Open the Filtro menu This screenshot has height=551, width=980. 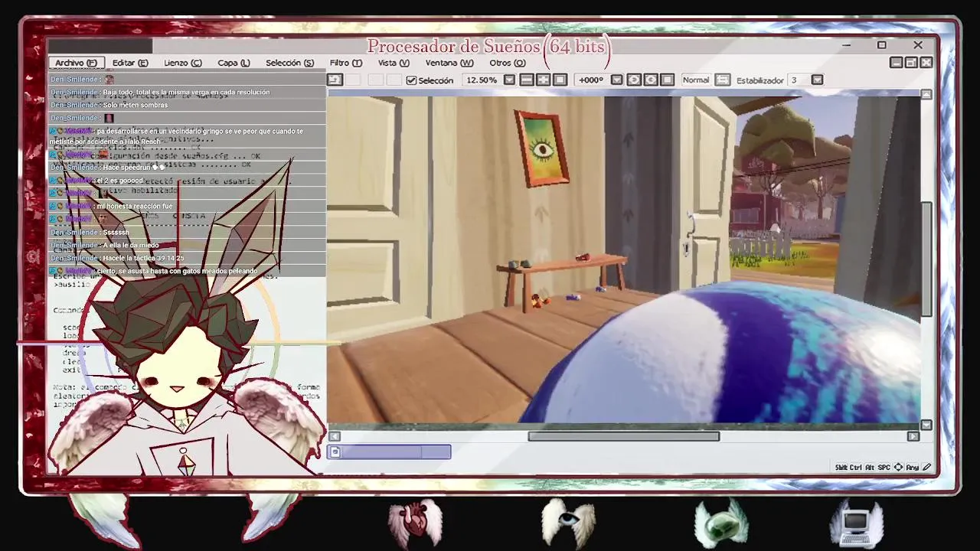click(345, 63)
